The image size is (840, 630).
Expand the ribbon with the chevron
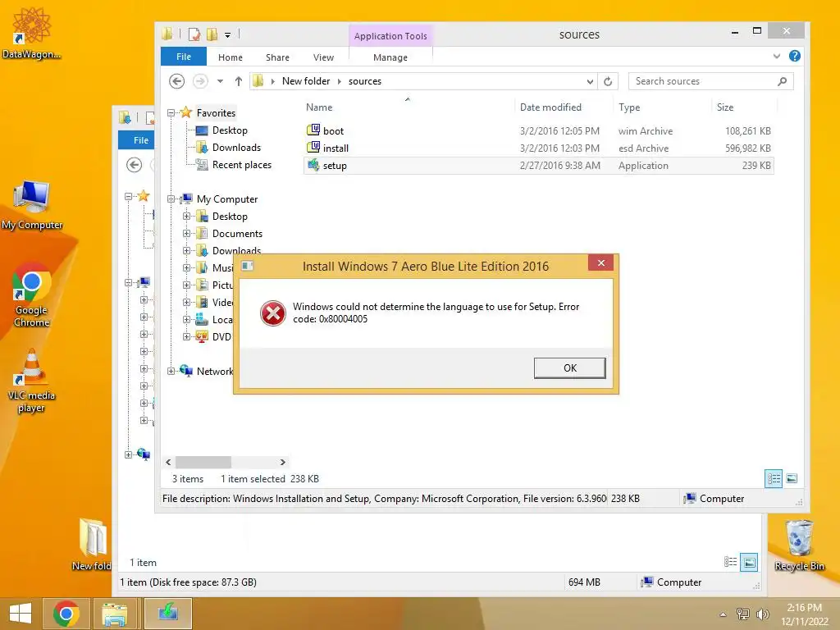pos(776,57)
